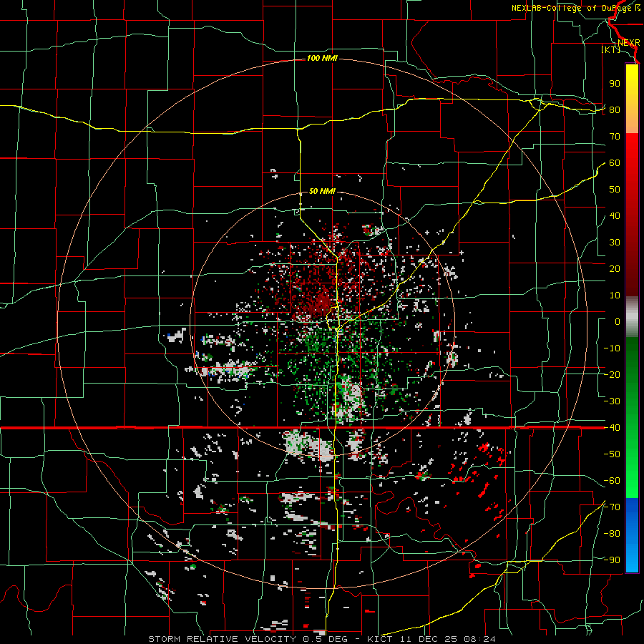Click the 100 NMI range ring label
This screenshot has height=644, width=644.
pos(323,59)
